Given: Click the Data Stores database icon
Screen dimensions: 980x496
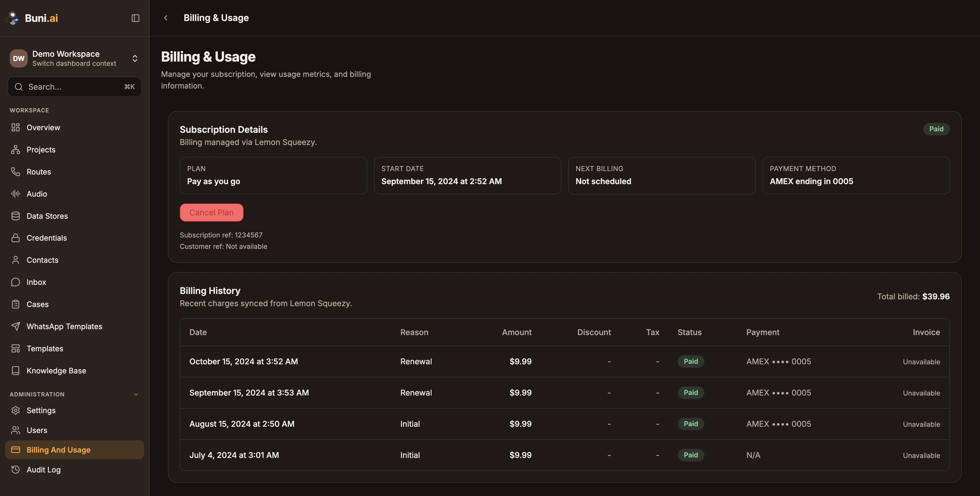Looking at the screenshot, I should [x=16, y=216].
